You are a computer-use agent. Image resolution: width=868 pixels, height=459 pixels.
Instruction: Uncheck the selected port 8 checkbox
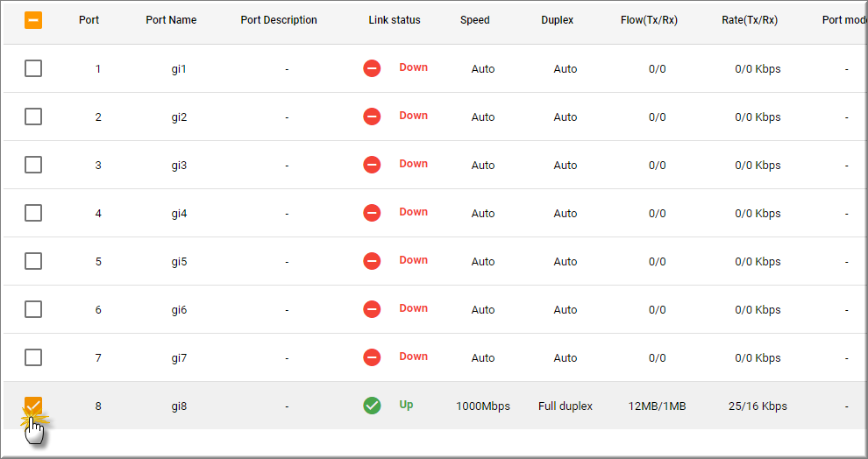(33, 406)
